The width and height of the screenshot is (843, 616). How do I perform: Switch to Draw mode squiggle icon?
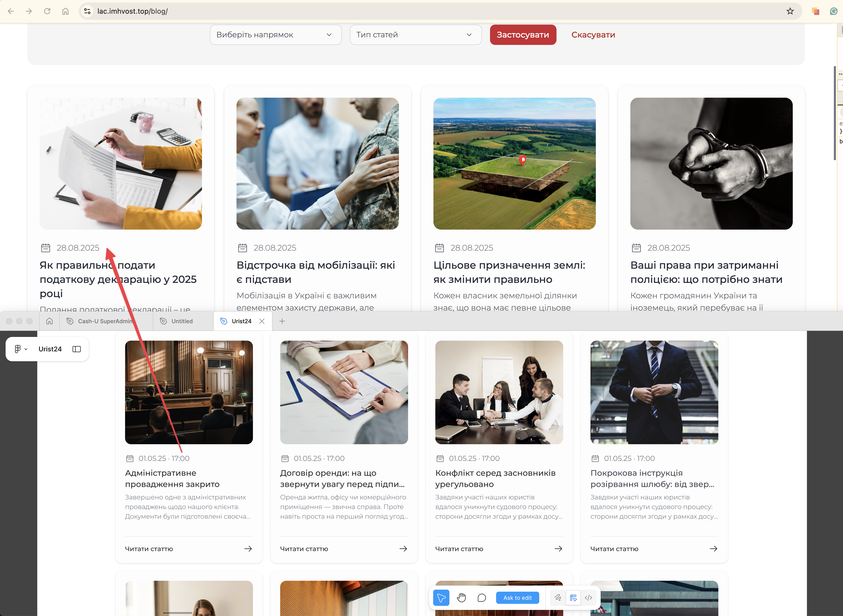click(558, 598)
